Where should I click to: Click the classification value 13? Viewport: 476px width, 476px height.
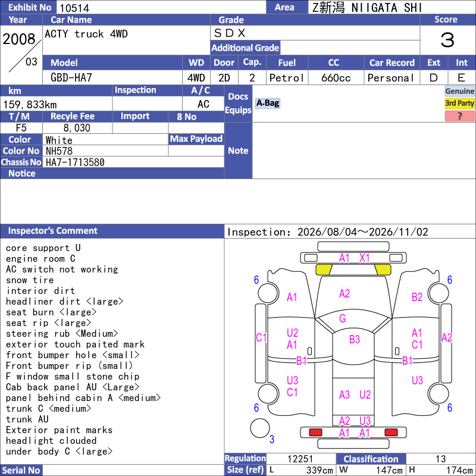[440, 459]
